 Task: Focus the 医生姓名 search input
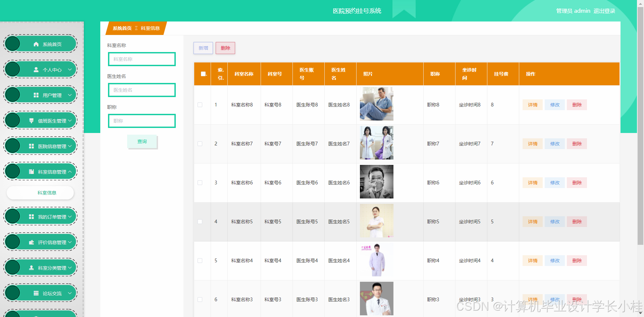(x=142, y=90)
